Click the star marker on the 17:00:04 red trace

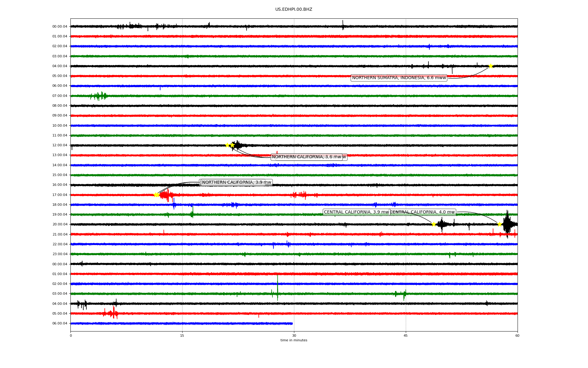point(156,195)
